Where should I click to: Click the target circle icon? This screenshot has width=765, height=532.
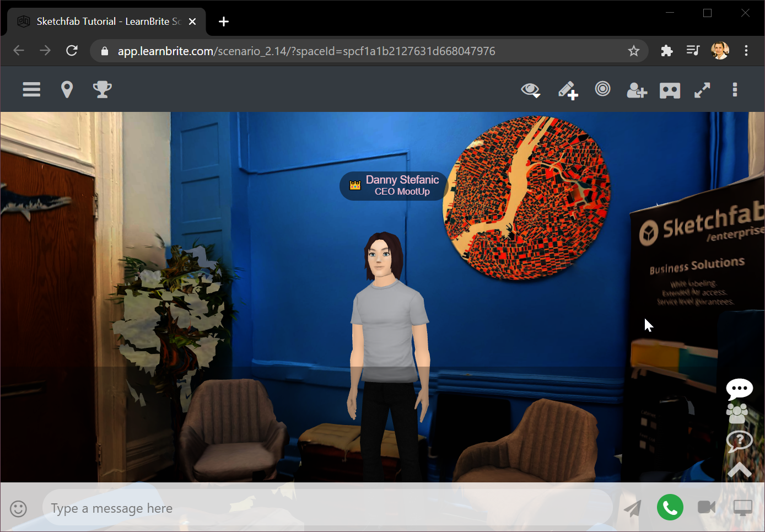pos(603,89)
